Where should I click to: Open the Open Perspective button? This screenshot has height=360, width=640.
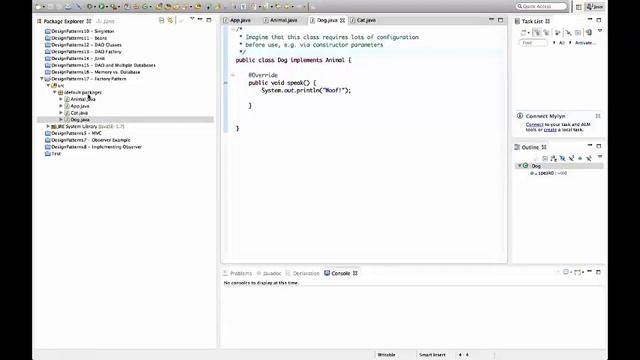[x=578, y=7]
